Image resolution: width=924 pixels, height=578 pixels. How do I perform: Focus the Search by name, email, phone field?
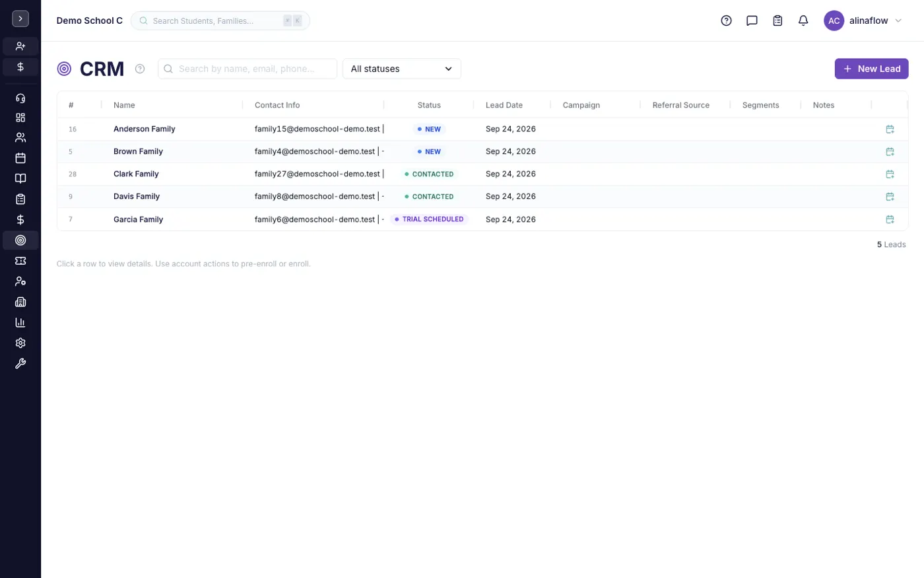pyautogui.click(x=247, y=69)
